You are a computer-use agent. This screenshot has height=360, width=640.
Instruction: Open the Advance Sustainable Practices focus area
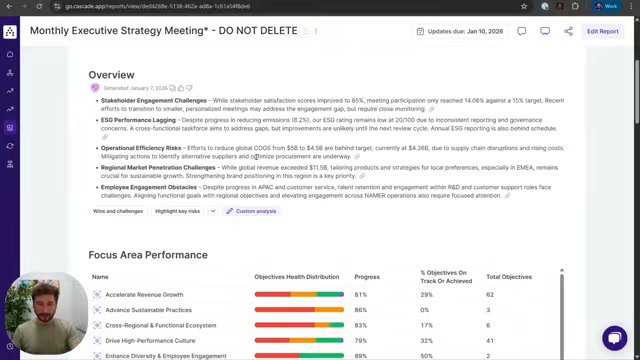click(149, 310)
